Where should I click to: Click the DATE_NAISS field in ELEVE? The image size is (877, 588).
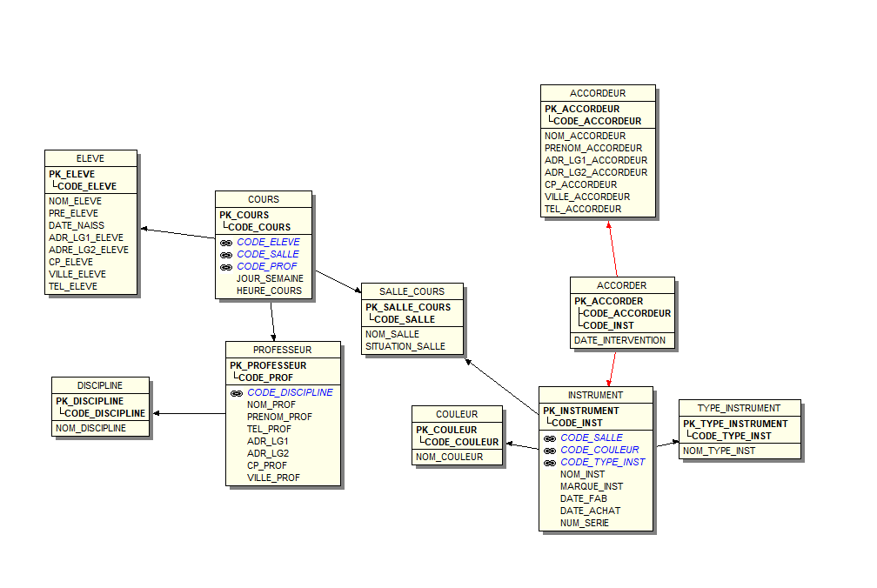click(77, 225)
